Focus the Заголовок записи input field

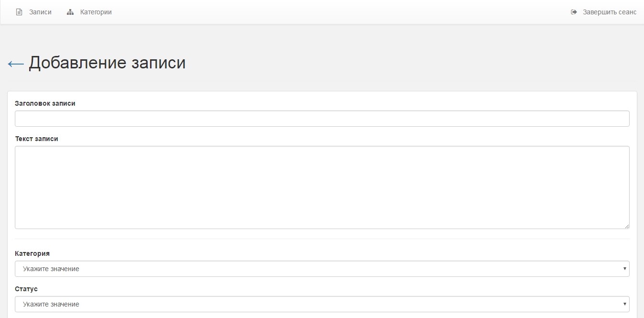click(x=322, y=119)
